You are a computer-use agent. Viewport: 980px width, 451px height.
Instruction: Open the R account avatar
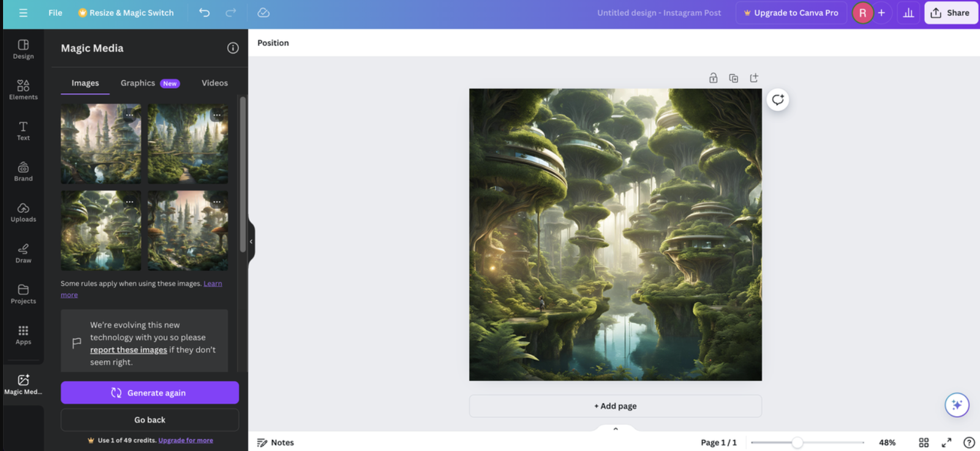point(862,13)
